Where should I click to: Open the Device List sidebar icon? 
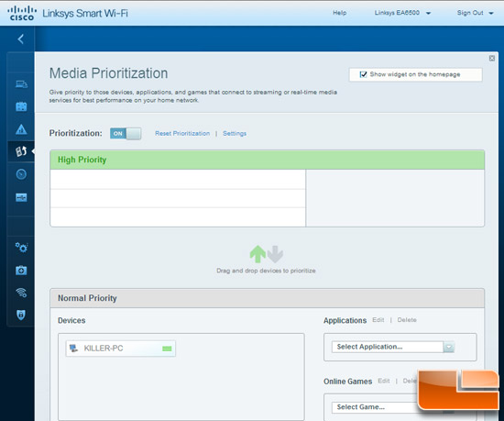click(x=21, y=84)
